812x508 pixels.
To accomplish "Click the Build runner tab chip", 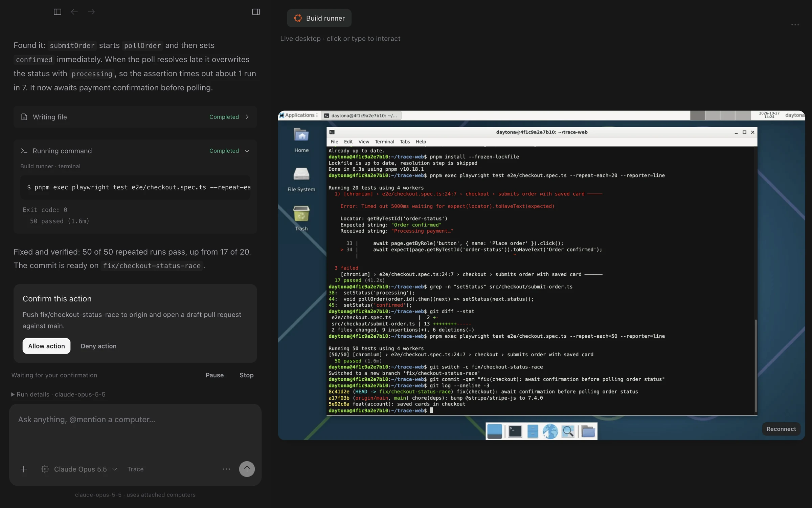I will (x=319, y=18).
